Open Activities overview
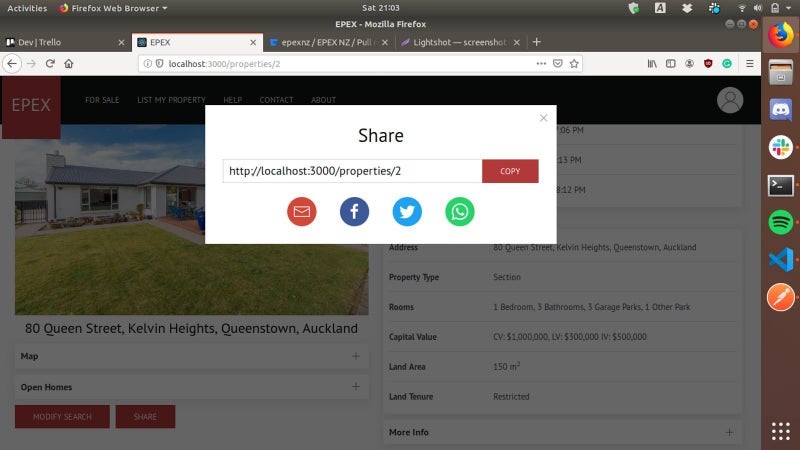This screenshot has width=800, height=450. (x=27, y=8)
